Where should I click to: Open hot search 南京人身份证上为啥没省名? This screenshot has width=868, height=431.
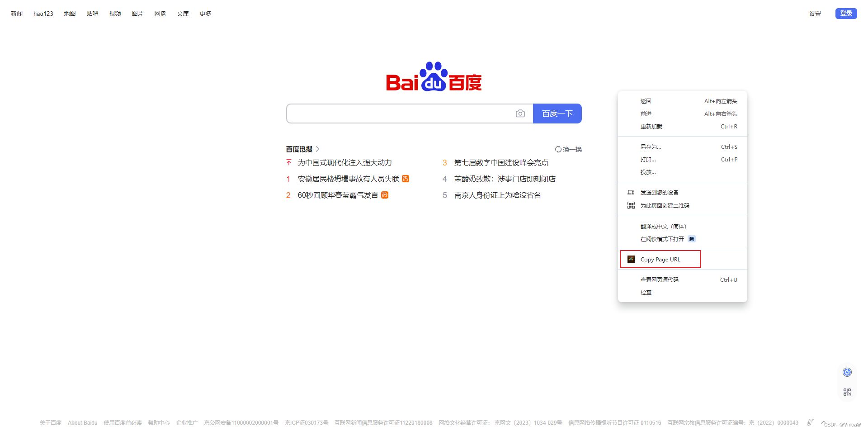pyautogui.click(x=498, y=195)
